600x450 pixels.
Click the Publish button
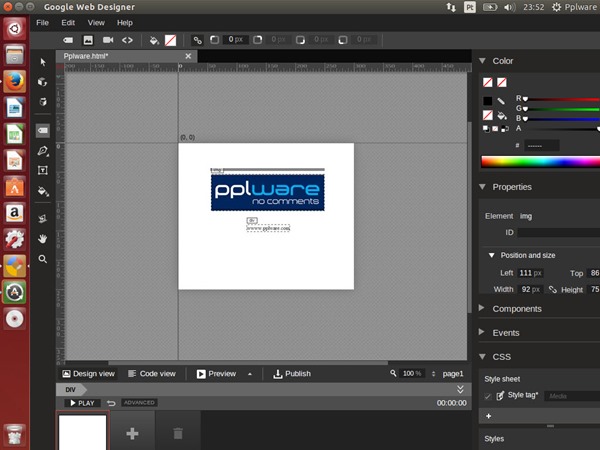pyautogui.click(x=292, y=374)
